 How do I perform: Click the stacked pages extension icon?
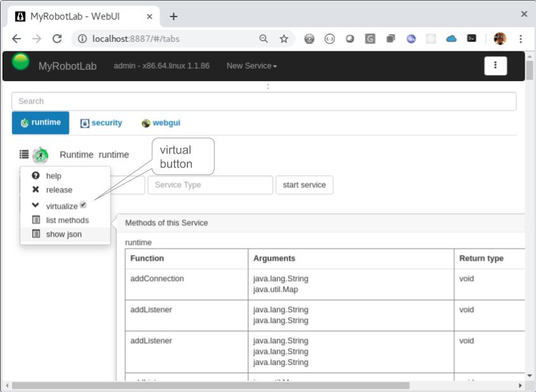pyautogui.click(x=391, y=39)
